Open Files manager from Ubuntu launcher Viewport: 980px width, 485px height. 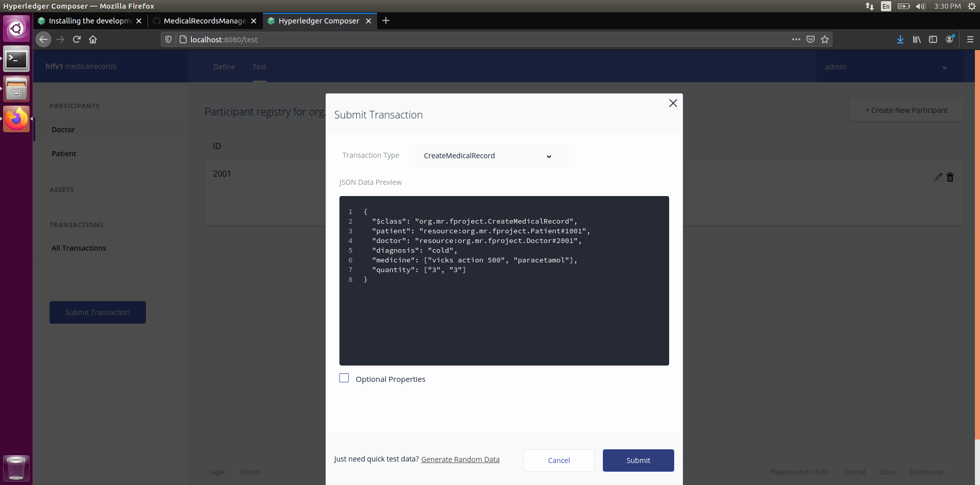coord(16,89)
